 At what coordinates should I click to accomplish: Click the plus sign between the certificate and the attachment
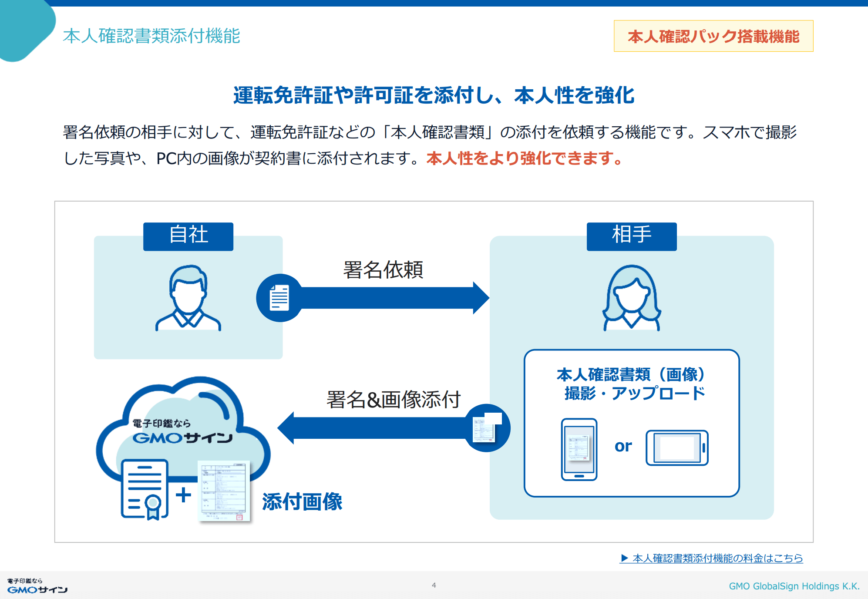(x=183, y=495)
